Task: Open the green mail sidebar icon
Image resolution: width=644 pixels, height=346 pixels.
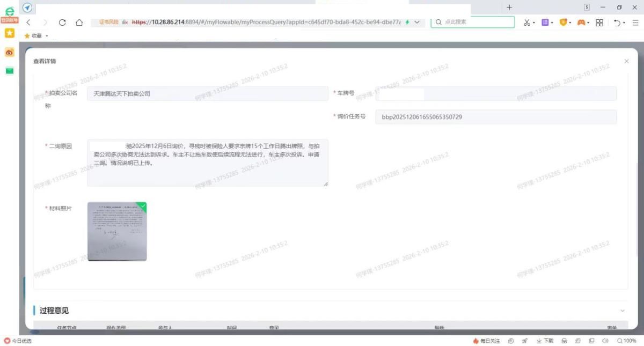Action: click(x=9, y=71)
